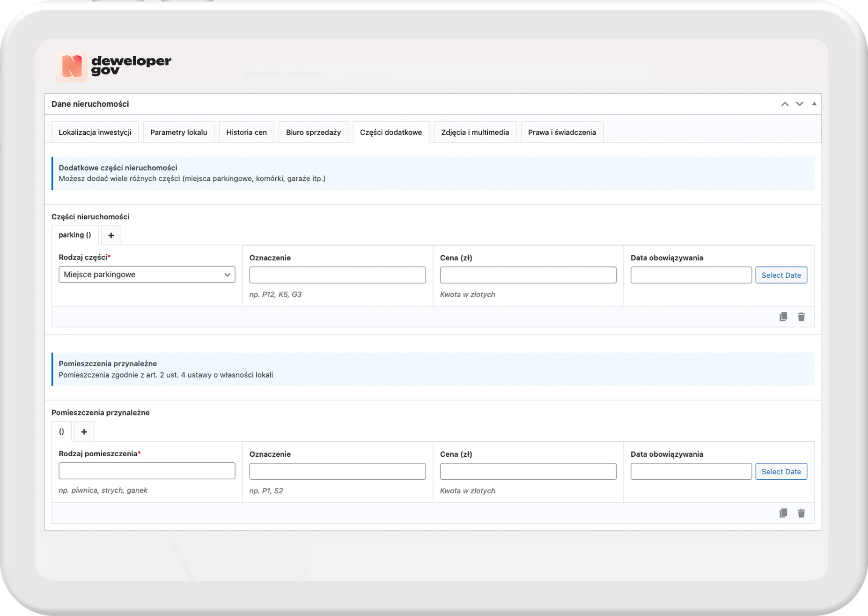This screenshot has height=616, width=868.
Task: Open the Rodzaj części dropdown
Action: pyautogui.click(x=147, y=275)
